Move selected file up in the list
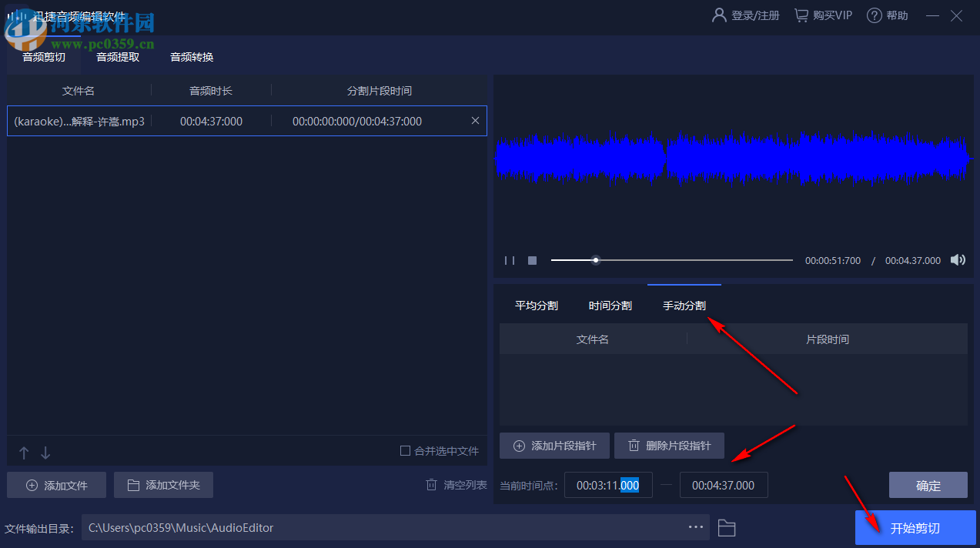 click(23, 453)
